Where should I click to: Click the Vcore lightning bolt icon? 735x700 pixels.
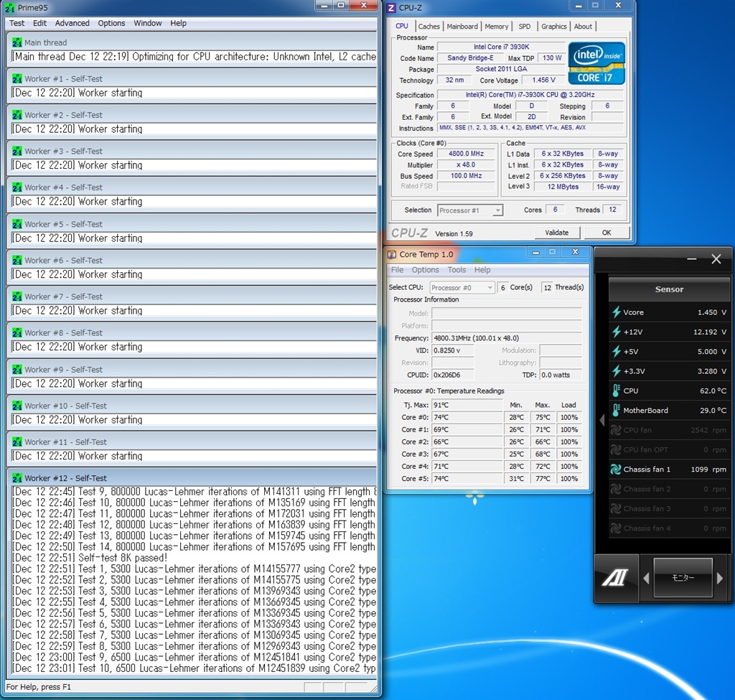tap(616, 312)
